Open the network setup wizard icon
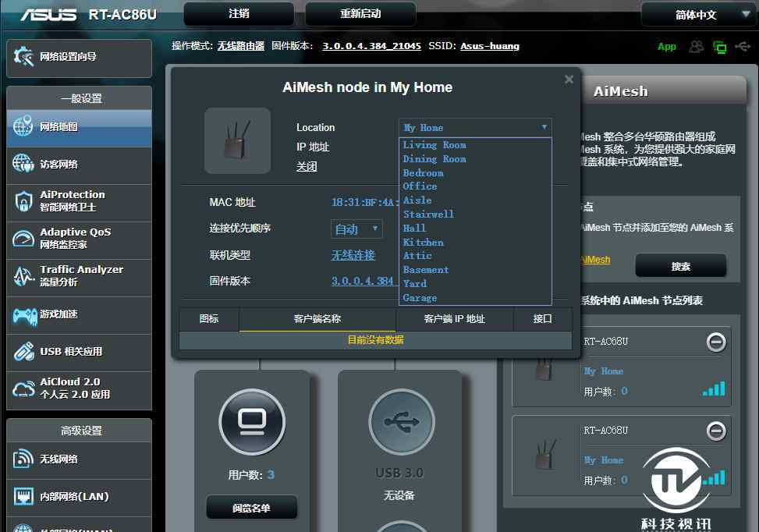The image size is (759, 532). [23, 57]
